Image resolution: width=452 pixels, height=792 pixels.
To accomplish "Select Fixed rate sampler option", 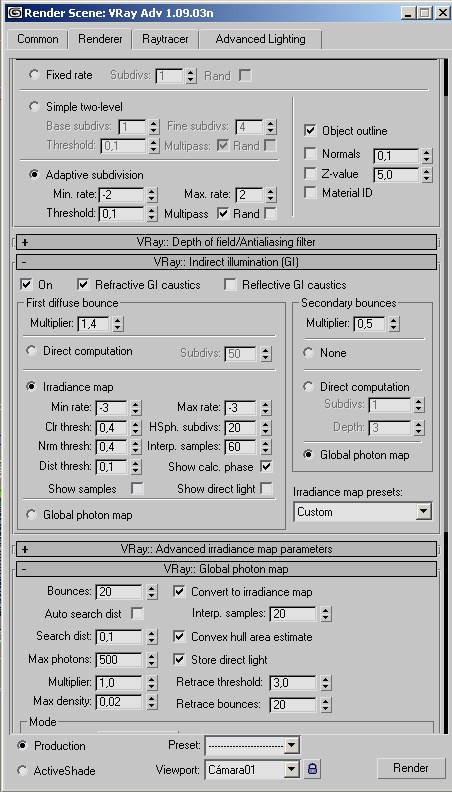I will click(x=34, y=75).
